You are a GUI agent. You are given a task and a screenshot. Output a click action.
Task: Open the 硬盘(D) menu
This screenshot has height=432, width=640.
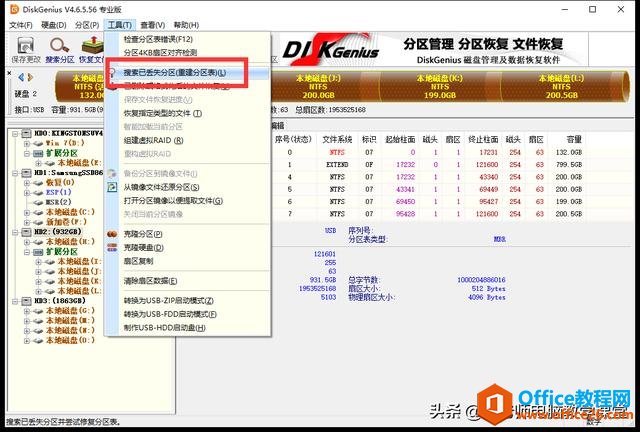tap(54, 25)
